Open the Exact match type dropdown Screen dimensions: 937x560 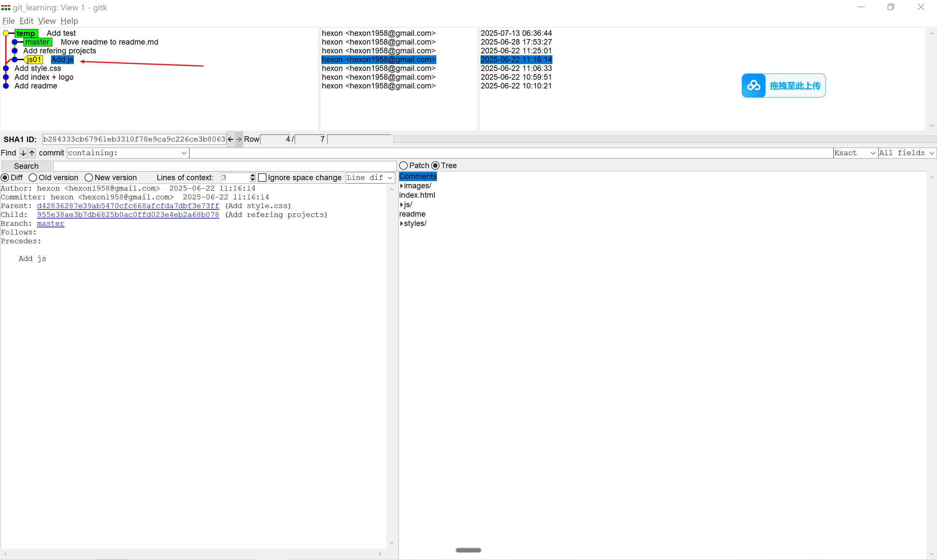tap(855, 153)
